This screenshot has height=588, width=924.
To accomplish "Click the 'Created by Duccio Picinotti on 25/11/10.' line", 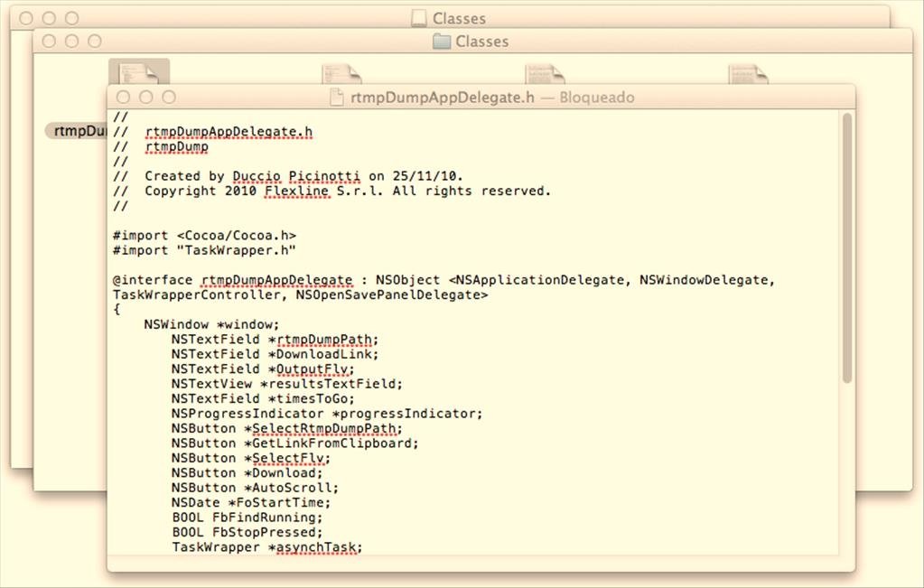I will click(288, 176).
